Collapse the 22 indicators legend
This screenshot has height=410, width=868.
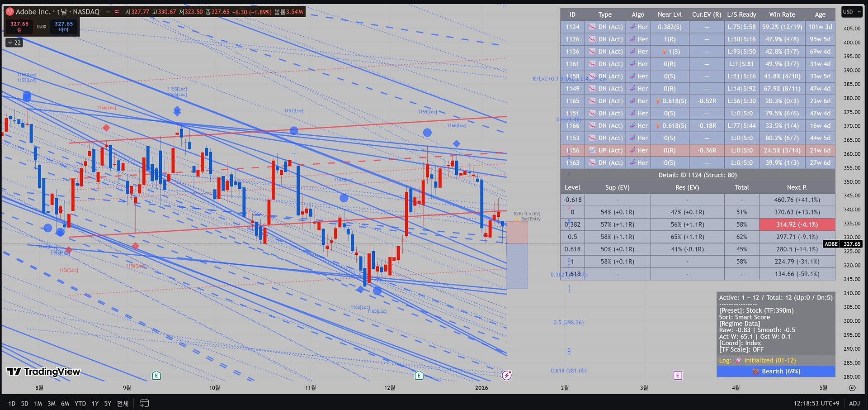[14, 43]
